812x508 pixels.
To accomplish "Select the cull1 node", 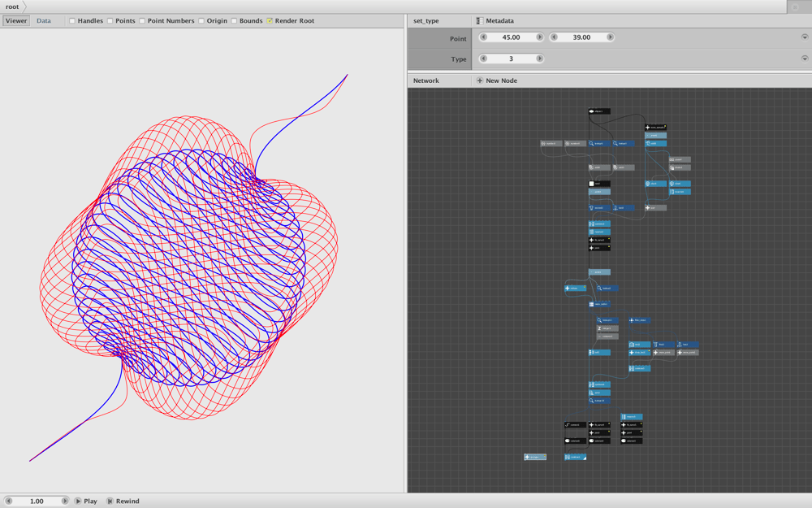I will pos(599,353).
